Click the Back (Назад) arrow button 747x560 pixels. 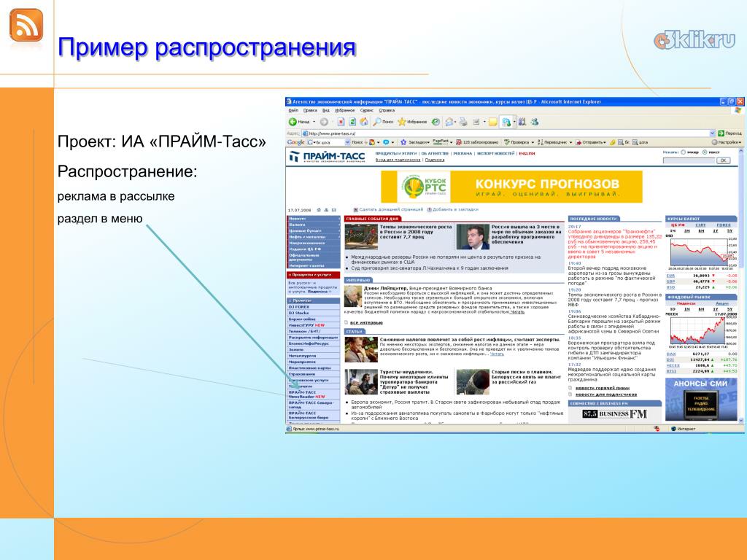pos(293,122)
